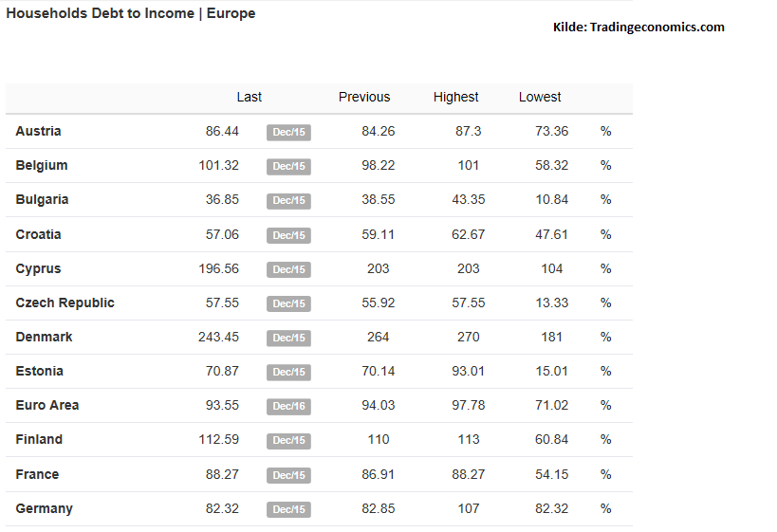Open the Belgium country row
Image resolution: width=777 pixels, height=532 pixels.
(x=42, y=165)
